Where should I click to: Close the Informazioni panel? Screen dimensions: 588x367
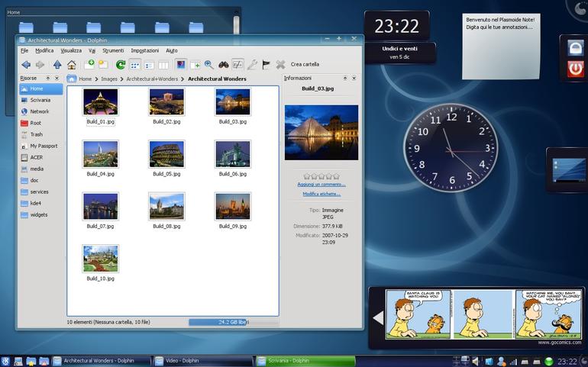(354, 79)
